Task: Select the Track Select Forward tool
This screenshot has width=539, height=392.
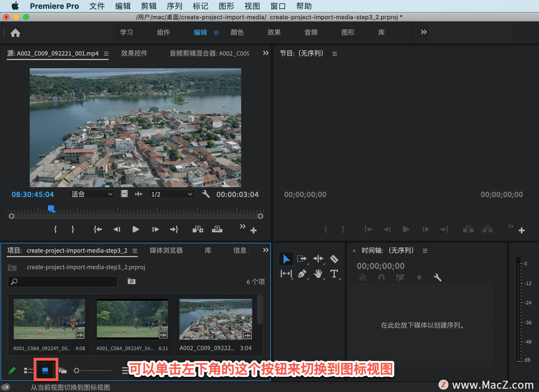Action: (x=302, y=259)
